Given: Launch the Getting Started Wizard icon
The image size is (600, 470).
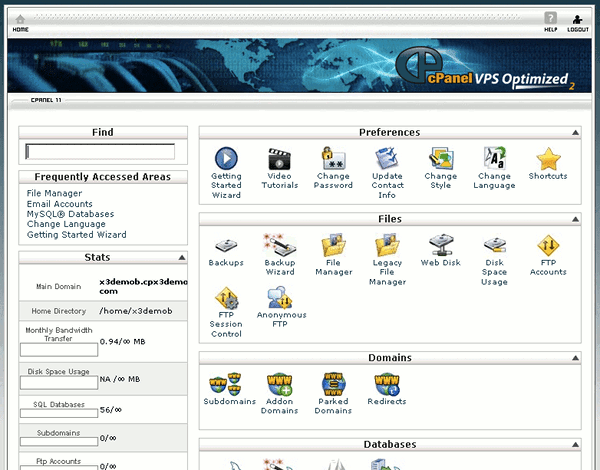Looking at the screenshot, I should coord(226,158).
